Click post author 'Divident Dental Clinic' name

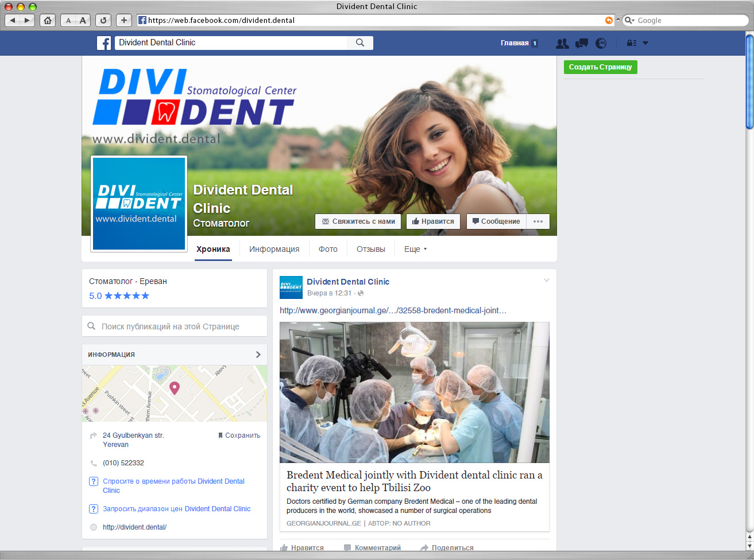pos(348,282)
